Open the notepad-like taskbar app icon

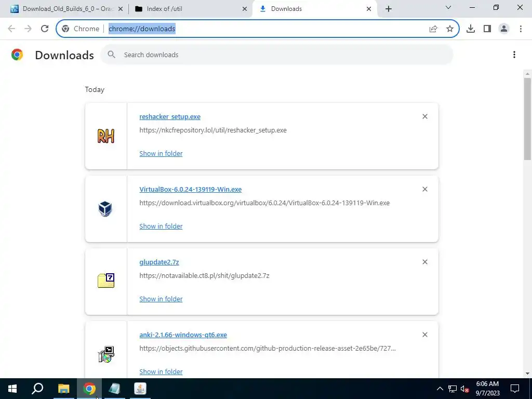(x=115, y=389)
